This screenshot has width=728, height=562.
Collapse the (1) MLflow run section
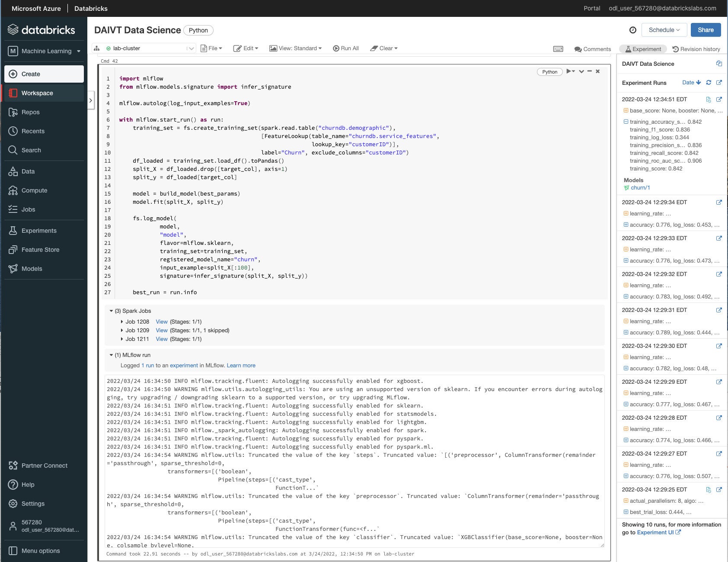[x=111, y=355]
